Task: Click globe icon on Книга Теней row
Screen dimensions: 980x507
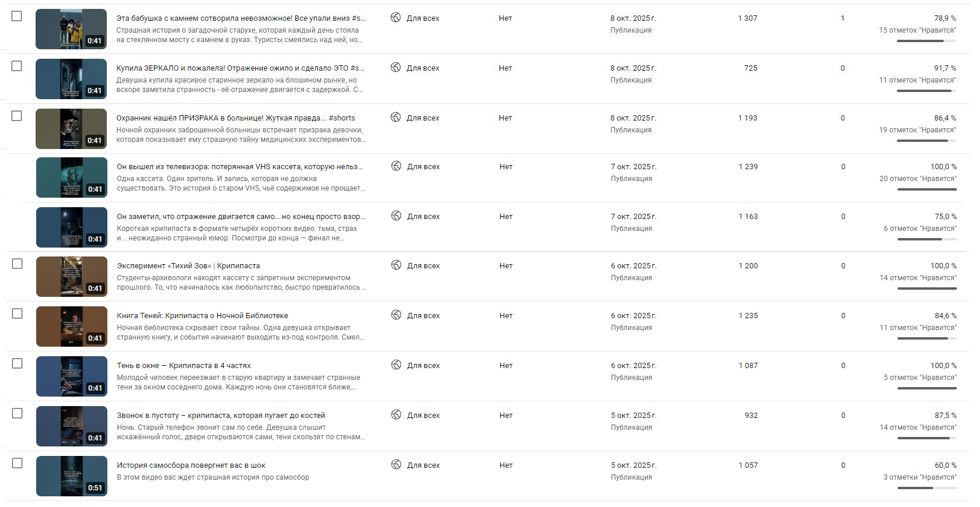Action: [x=396, y=315]
